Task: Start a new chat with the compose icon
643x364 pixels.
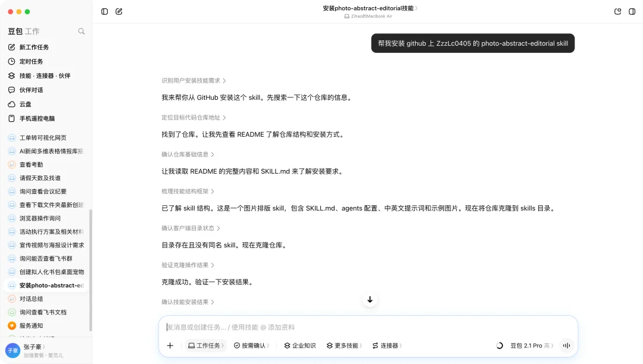Action: point(119,11)
